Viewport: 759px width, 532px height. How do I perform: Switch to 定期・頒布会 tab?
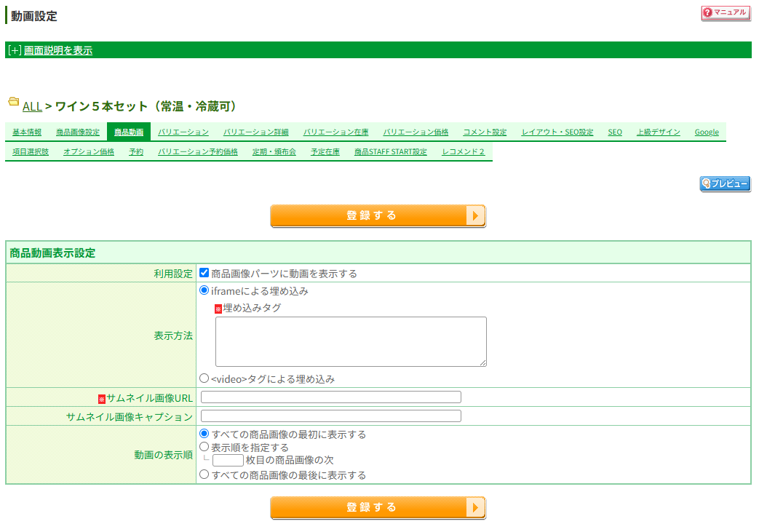tap(274, 151)
